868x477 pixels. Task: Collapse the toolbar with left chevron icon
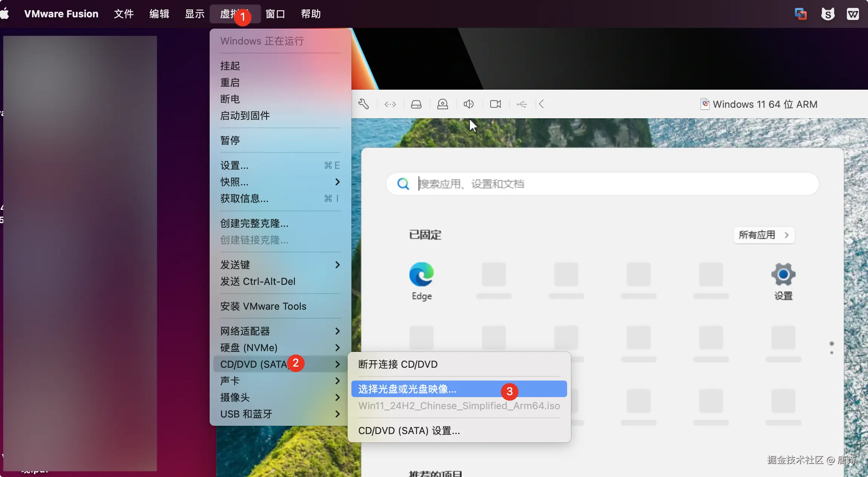[x=541, y=104]
